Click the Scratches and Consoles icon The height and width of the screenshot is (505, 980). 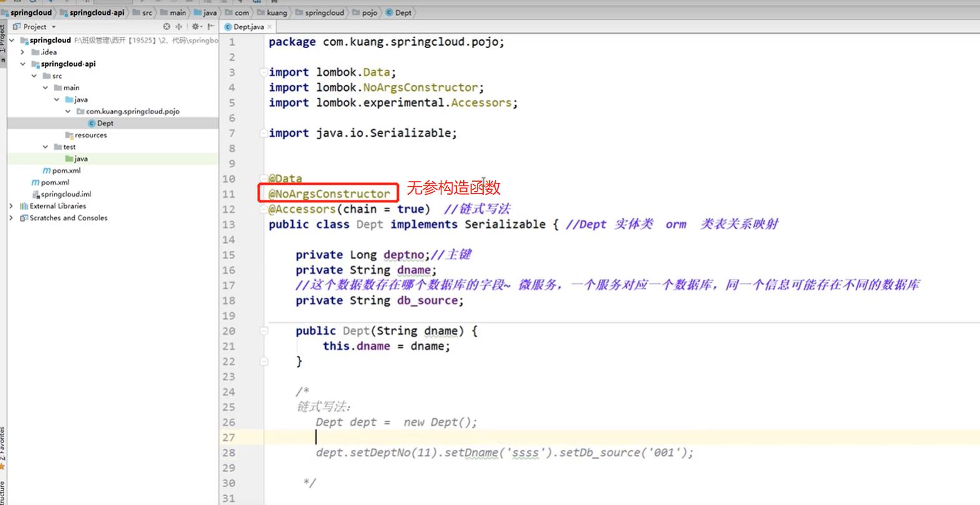(x=24, y=218)
